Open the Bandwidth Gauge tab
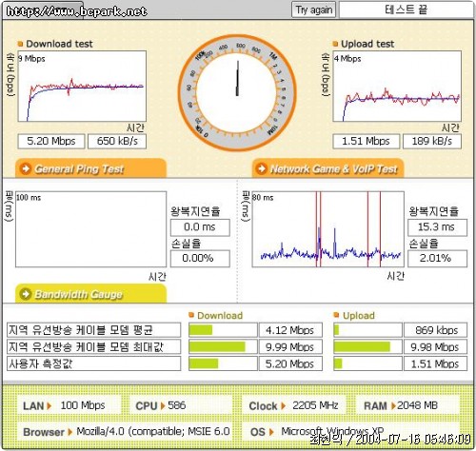This screenshot has width=476, height=451. [x=90, y=294]
